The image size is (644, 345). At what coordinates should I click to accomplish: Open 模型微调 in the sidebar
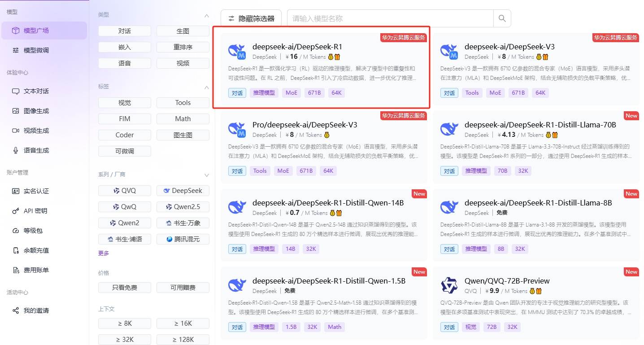point(44,50)
